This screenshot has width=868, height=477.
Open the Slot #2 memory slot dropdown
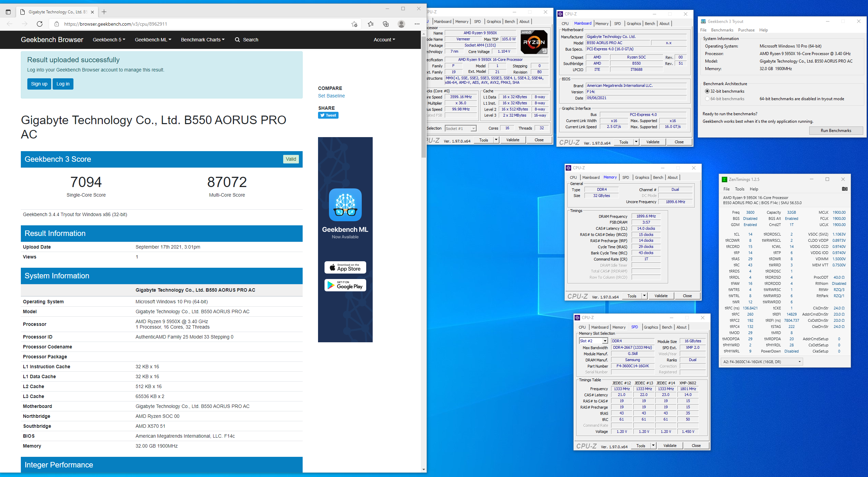[593, 341]
